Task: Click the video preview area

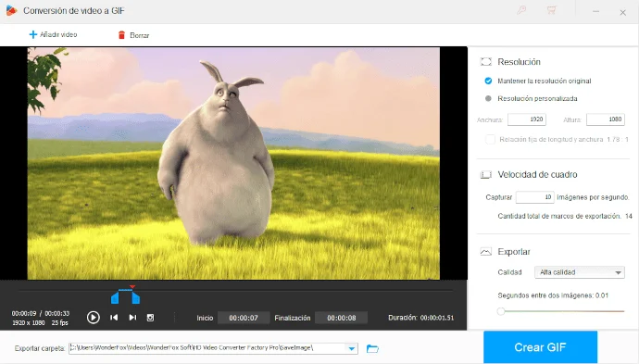Action: point(233,163)
